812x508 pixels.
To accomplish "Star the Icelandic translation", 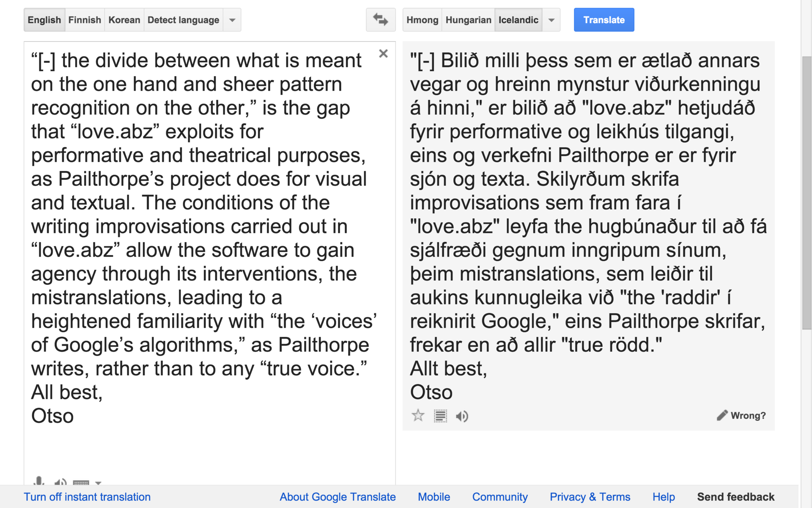I will pos(418,416).
